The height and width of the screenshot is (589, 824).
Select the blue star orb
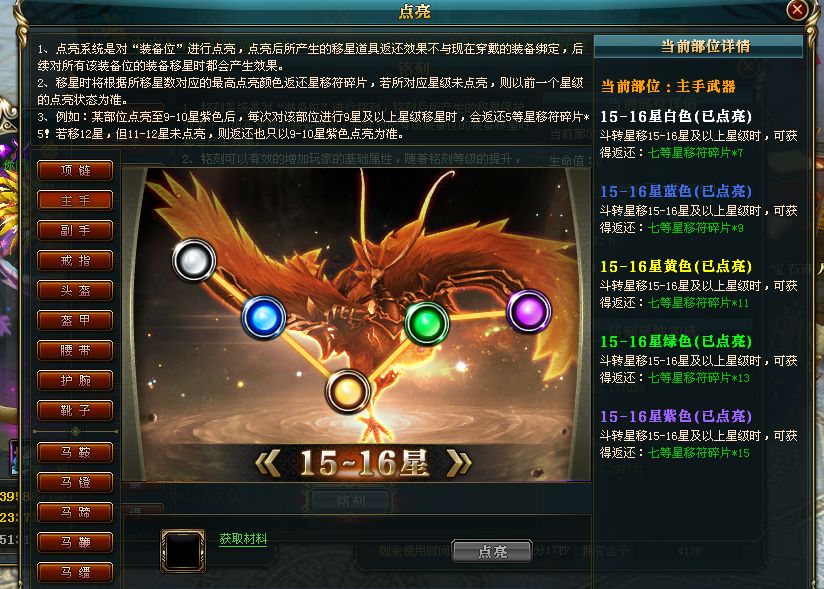coord(264,317)
